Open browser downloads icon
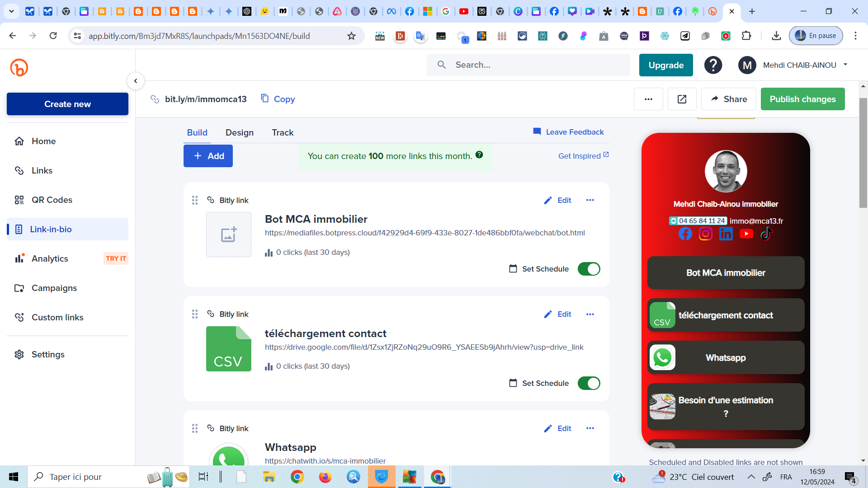Image resolution: width=868 pixels, height=488 pixels. (x=776, y=36)
